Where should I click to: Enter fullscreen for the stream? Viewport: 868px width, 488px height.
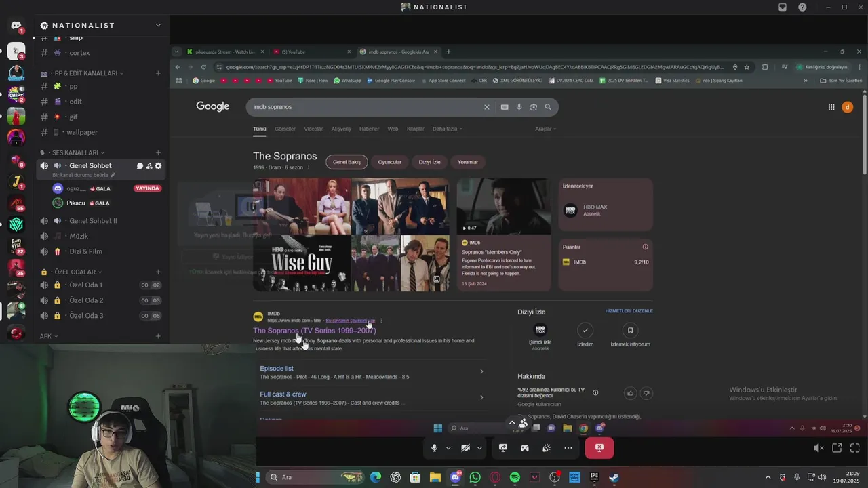tap(854, 448)
